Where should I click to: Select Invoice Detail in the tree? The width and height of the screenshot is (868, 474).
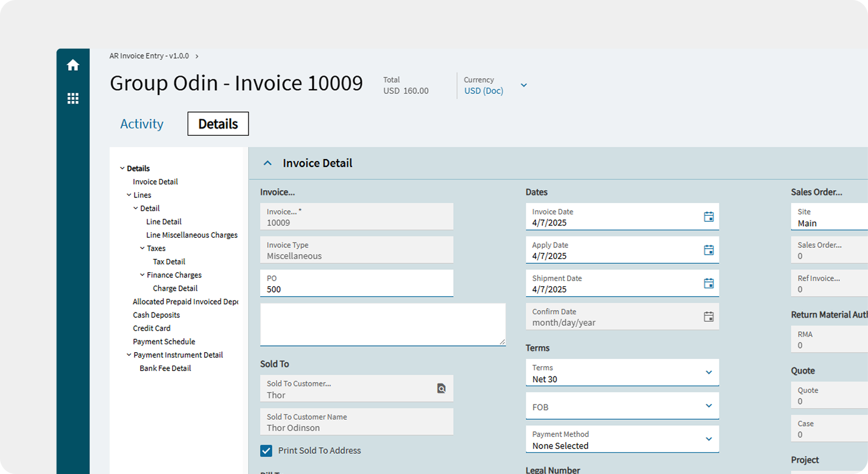point(155,182)
